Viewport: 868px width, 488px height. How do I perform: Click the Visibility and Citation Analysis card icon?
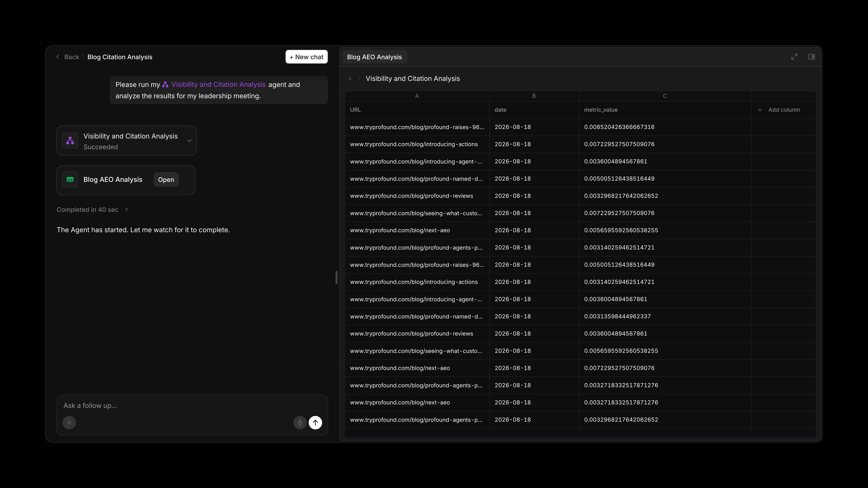(70, 140)
